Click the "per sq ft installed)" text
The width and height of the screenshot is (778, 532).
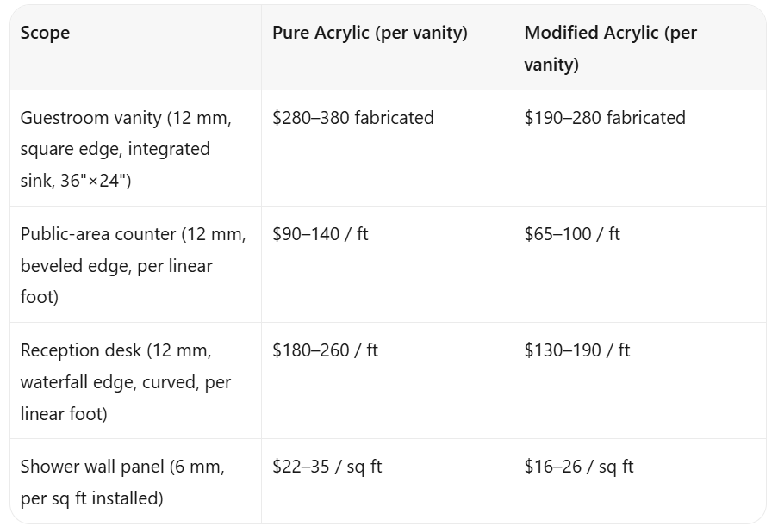point(92,498)
